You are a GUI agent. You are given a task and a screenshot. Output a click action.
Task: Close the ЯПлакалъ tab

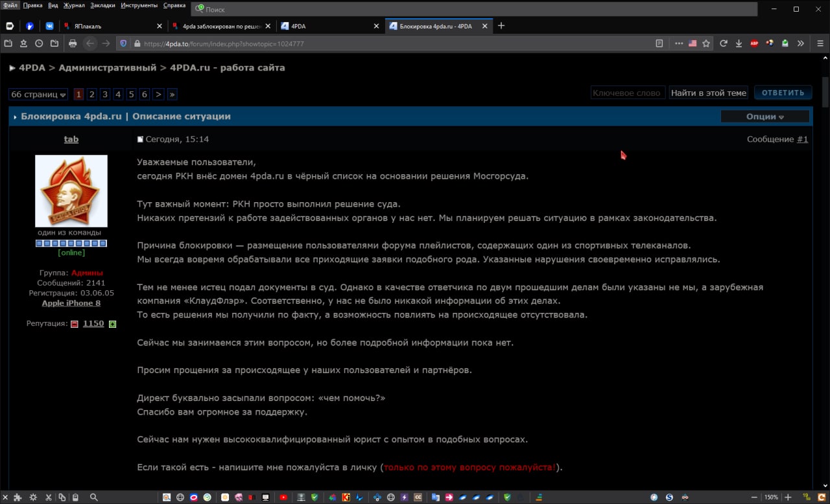pos(160,26)
